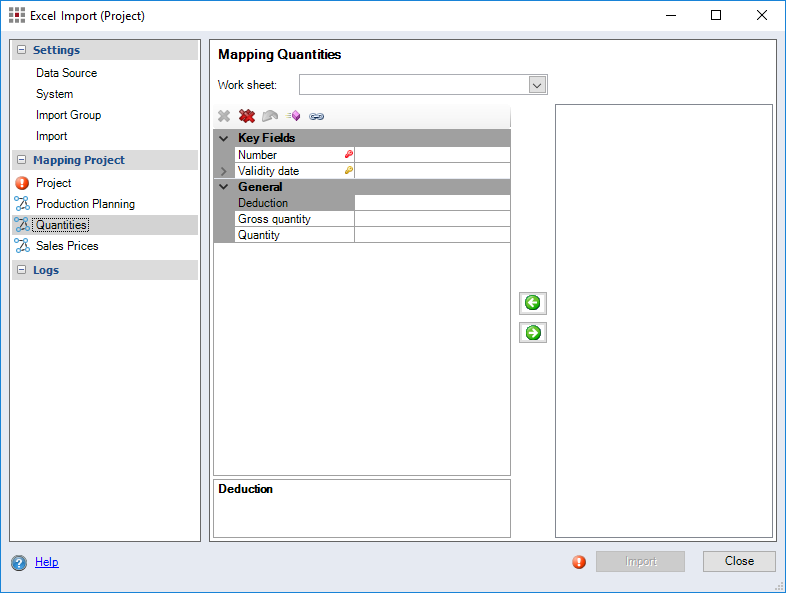This screenshot has height=593, width=786.
Task: Click the gray X delete mapping icon
Action: click(x=224, y=116)
